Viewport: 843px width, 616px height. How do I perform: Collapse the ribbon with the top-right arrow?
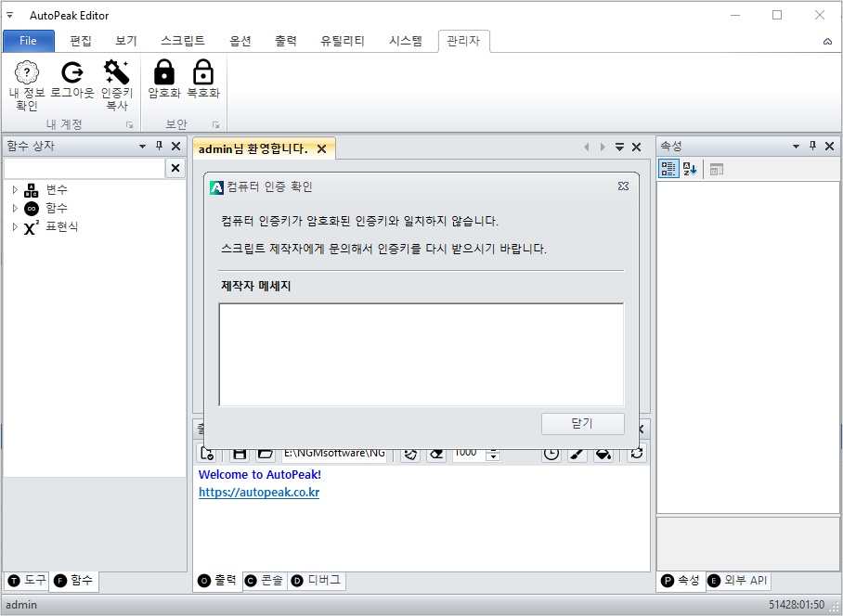click(827, 42)
